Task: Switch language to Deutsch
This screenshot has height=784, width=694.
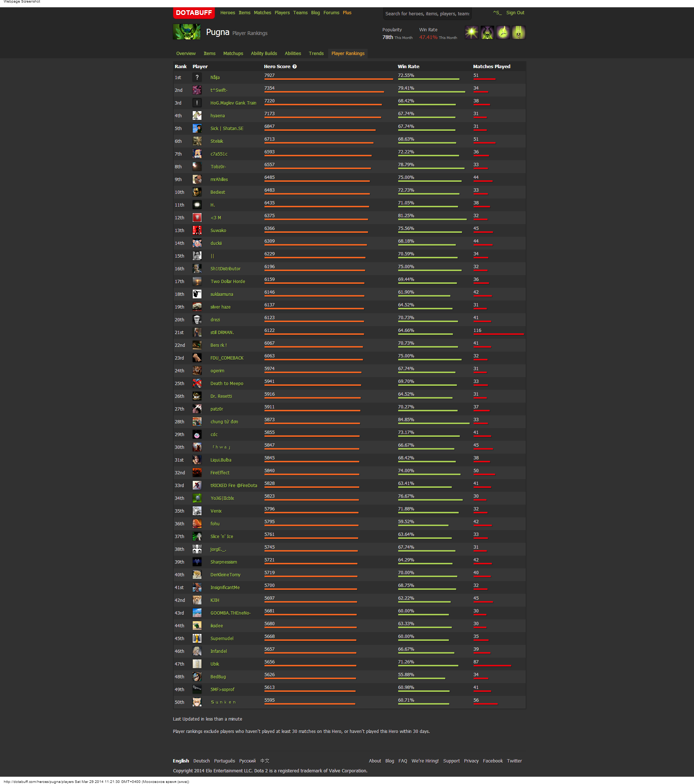Action: (x=201, y=761)
